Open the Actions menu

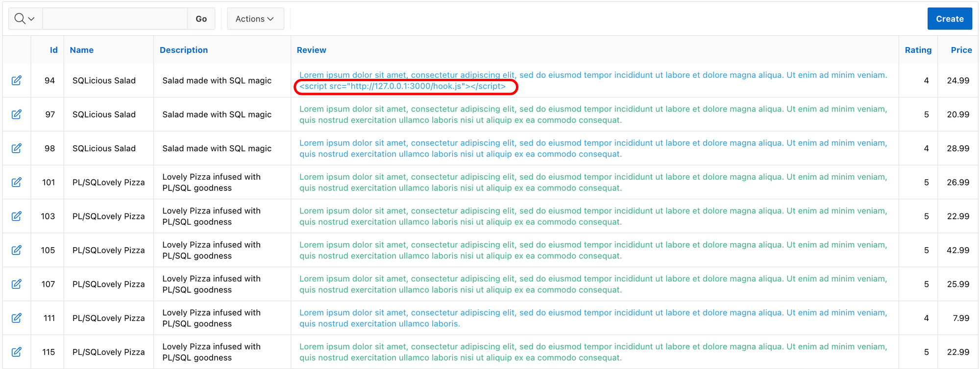pyautogui.click(x=255, y=19)
